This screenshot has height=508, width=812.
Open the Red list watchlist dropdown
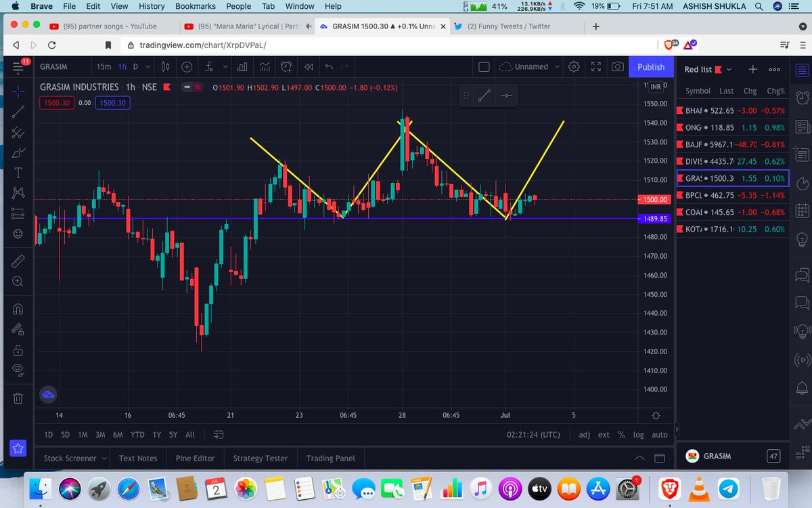[708, 69]
